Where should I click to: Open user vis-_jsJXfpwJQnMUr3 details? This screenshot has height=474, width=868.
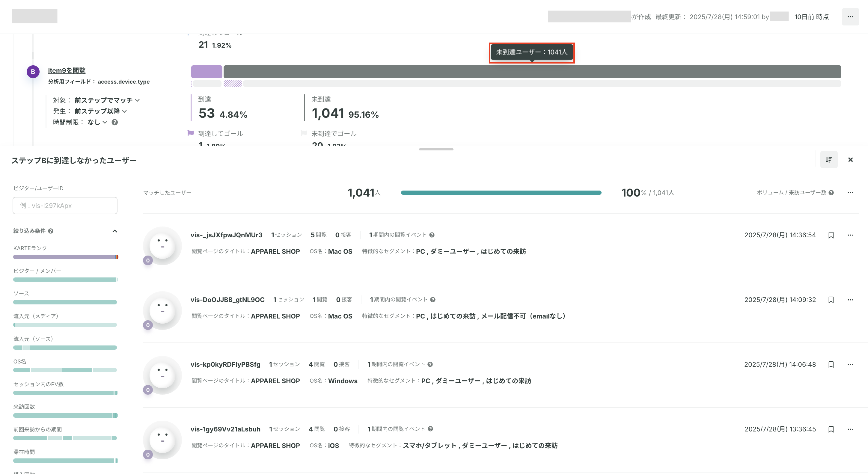click(x=226, y=235)
